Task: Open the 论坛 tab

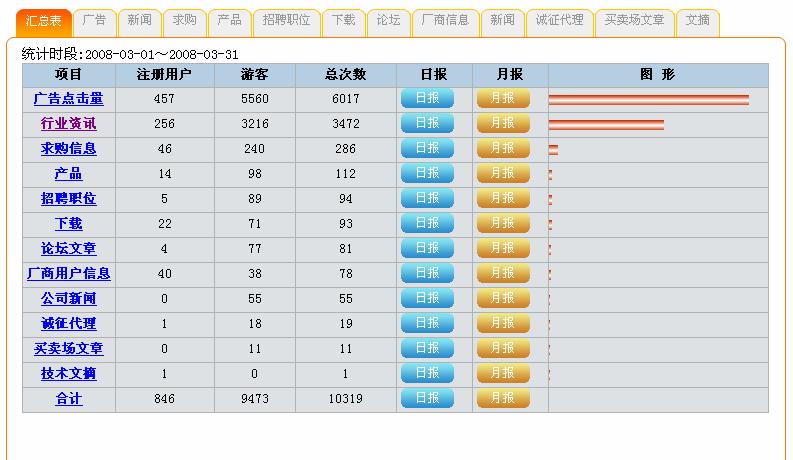Action: tap(388, 20)
